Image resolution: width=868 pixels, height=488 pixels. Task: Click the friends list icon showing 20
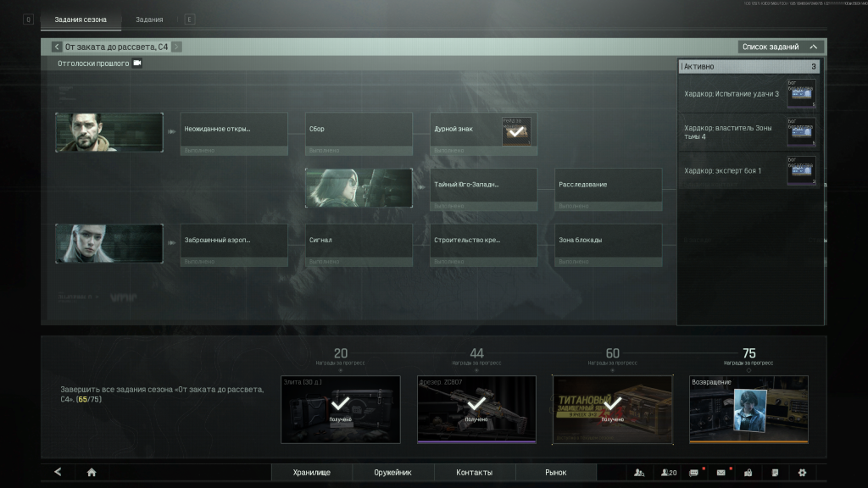tap(669, 473)
